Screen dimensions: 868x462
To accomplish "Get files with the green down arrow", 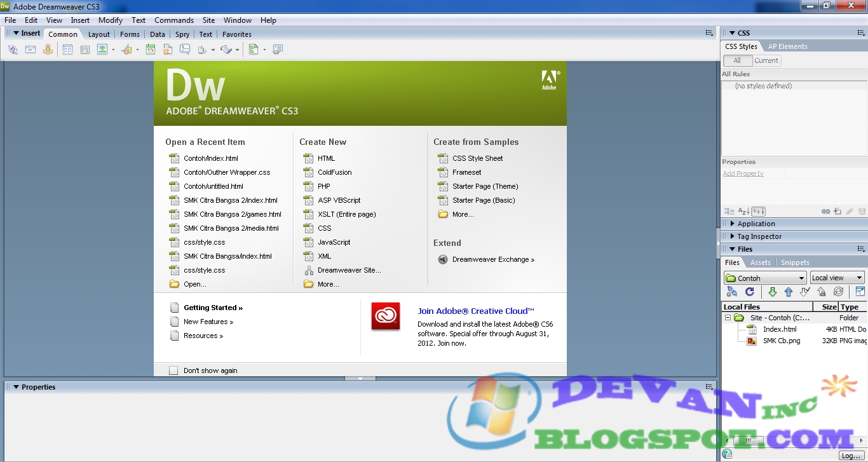I will [773, 292].
